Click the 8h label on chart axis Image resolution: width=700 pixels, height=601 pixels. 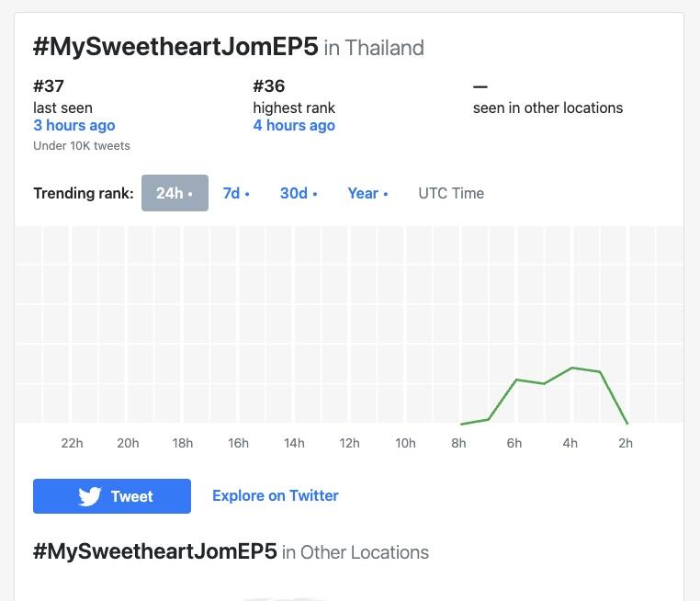(458, 443)
